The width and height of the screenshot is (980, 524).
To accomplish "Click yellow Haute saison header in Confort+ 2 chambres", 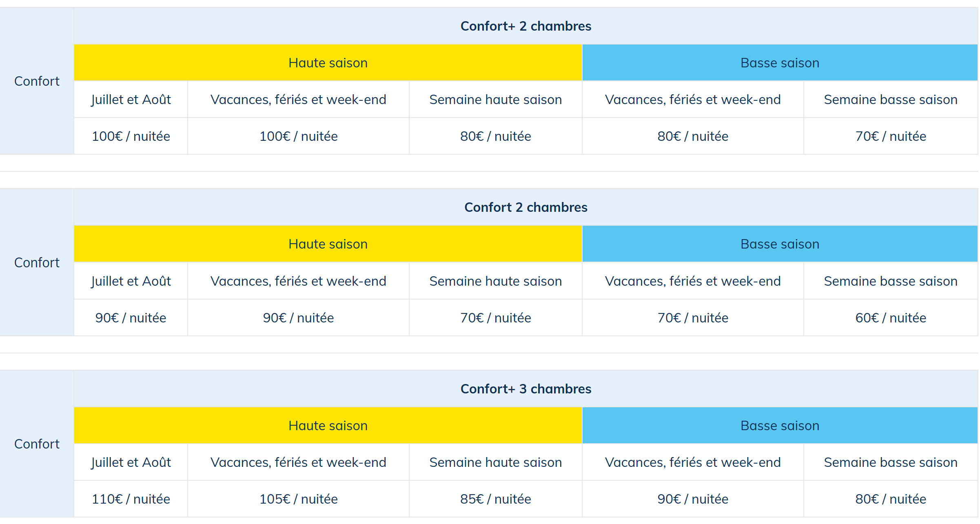I will [328, 63].
